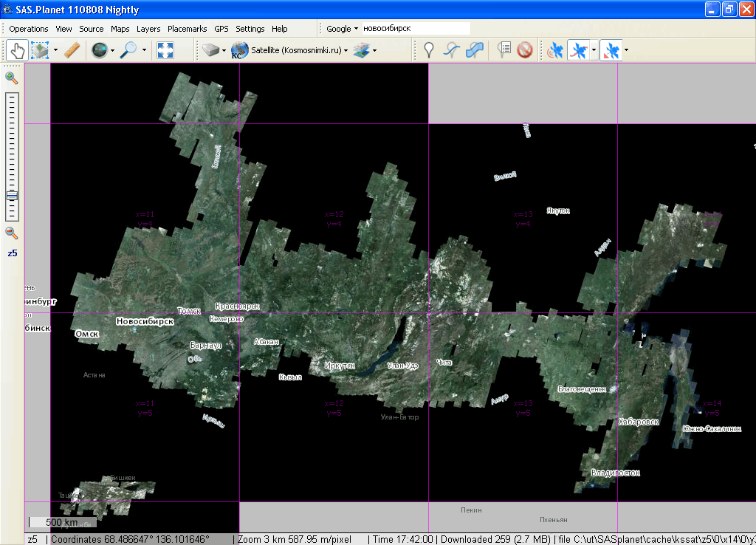Toggle full screen map view
The height and width of the screenshot is (545, 756).
click(165, 50)
